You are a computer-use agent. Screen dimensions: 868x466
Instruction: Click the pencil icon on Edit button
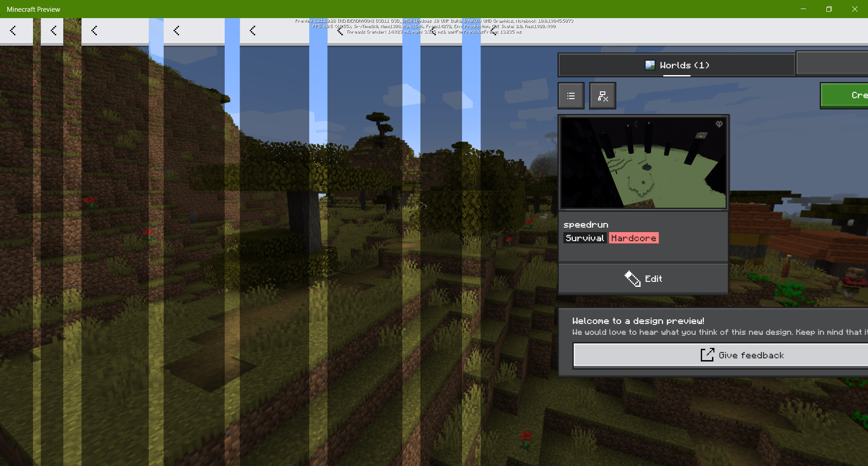coord(632,279)
